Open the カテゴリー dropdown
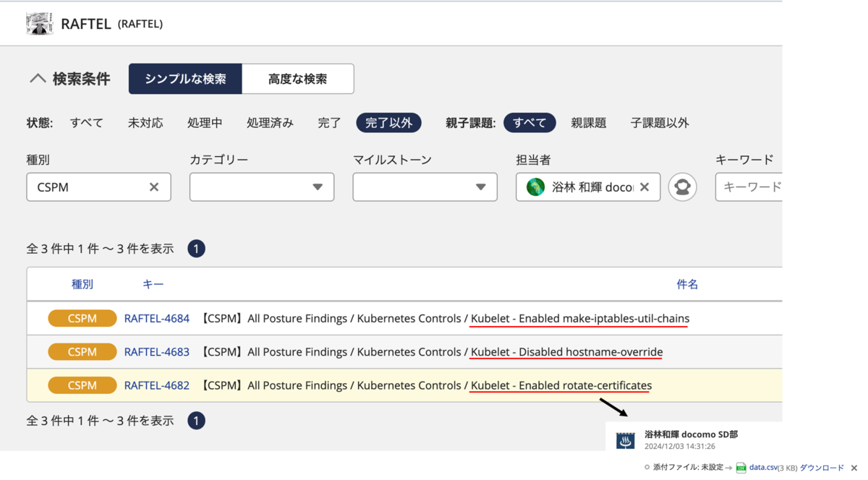This screenshot has width=868, height=480. coord(262,187)
